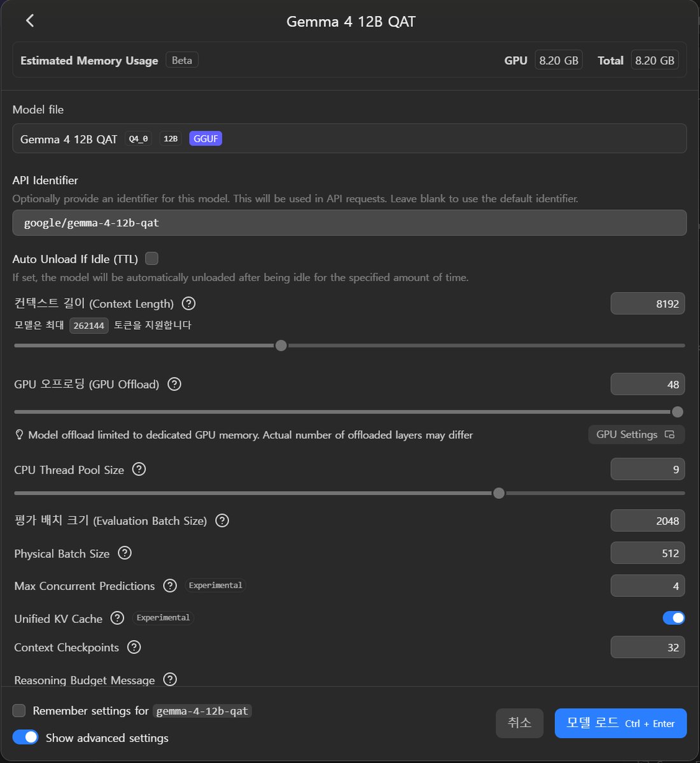
Task: Click the CPU Thread Pool Size slider handle
Action: click(499, 493)
